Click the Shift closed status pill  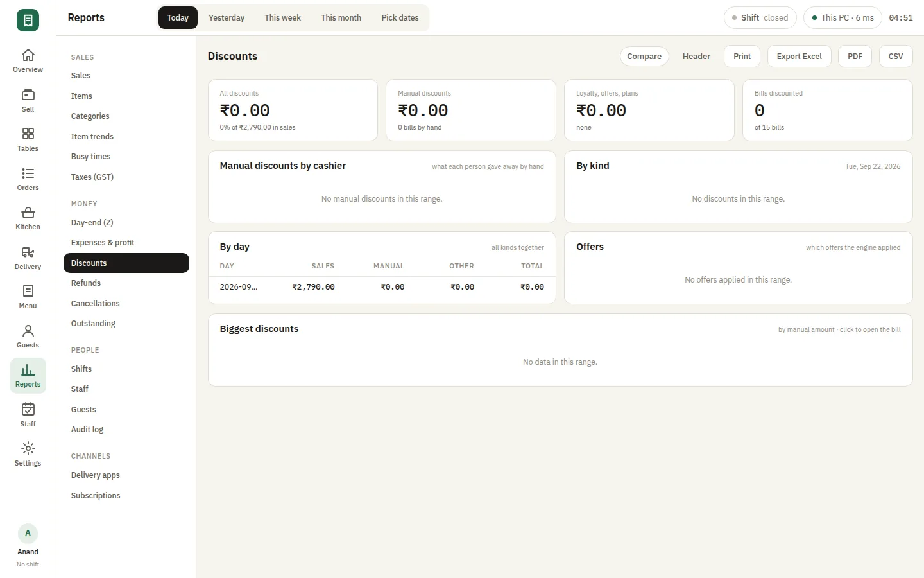[x=760, y=18]
